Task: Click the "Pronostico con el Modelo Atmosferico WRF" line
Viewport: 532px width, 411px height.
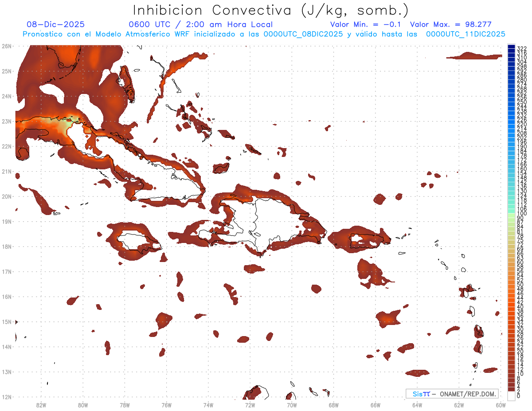Action: [264, 34]
